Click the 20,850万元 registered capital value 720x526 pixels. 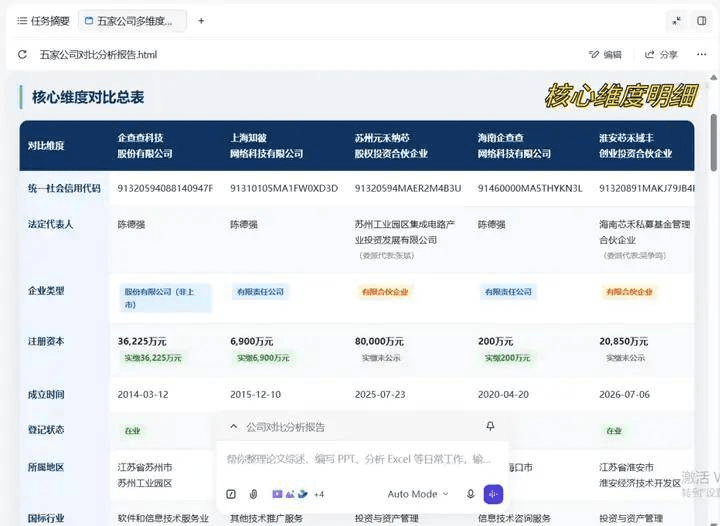point(624,341)
